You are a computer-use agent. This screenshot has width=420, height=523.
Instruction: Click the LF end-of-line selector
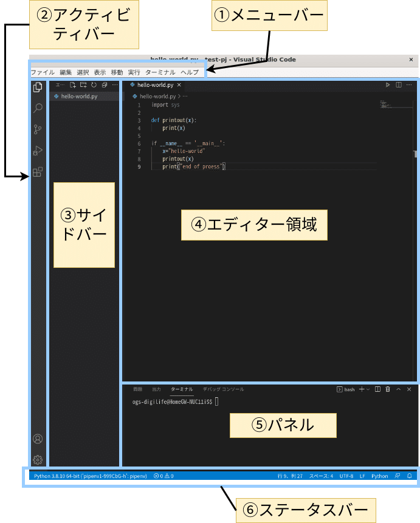pos(362,476)
